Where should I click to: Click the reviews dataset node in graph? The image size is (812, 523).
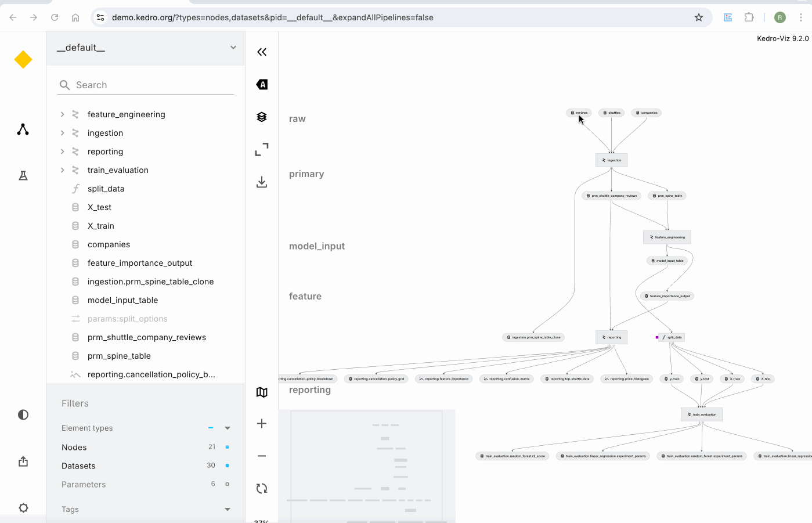pos(579,113)
